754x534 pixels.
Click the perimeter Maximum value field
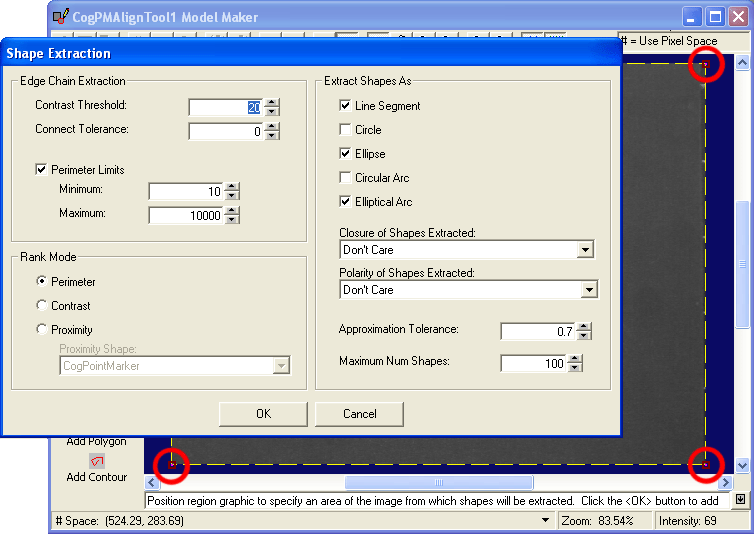(x=187, y=216)
